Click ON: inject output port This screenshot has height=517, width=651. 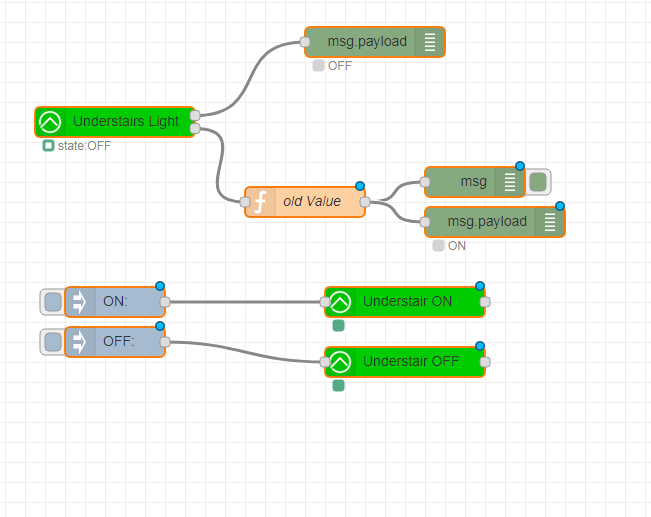click(x=165, y=302)
